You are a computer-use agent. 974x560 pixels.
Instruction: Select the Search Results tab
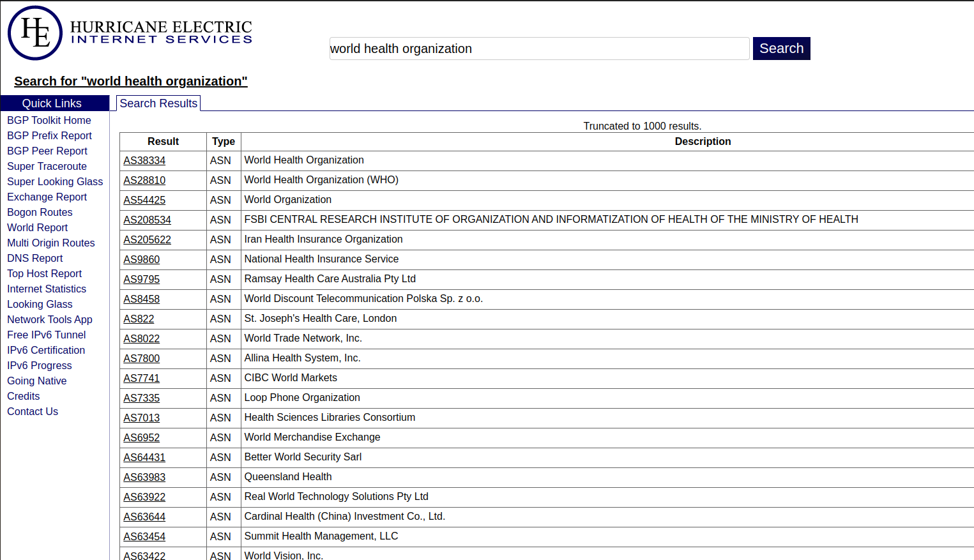coord(158,103)
